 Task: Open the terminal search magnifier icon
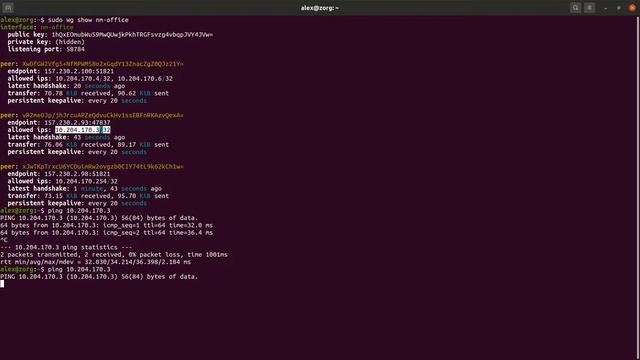click(576, 8)
